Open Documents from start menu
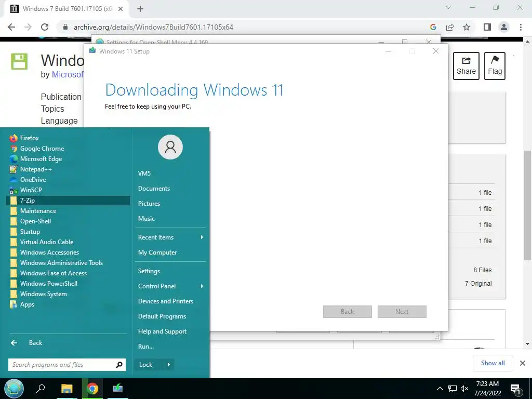 [170, 189]
